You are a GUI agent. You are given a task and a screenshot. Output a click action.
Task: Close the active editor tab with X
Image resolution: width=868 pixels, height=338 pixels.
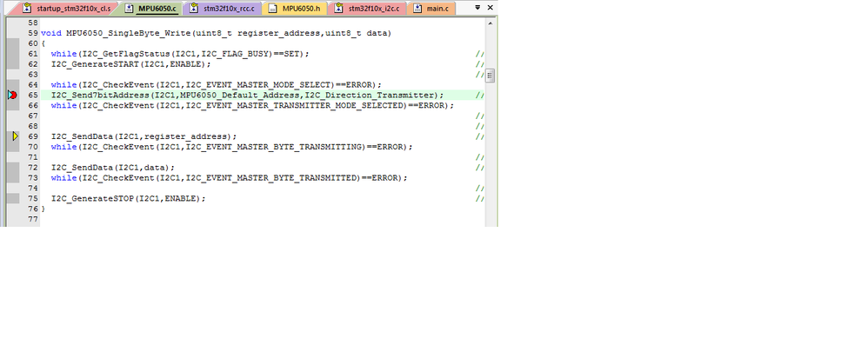pos(490,8)
